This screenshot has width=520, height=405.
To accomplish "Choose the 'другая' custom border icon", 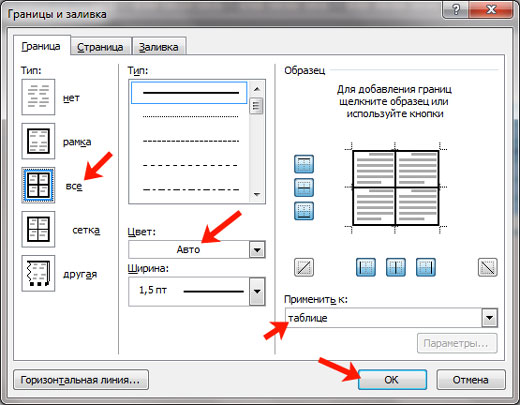I will (x=38, y=273).
